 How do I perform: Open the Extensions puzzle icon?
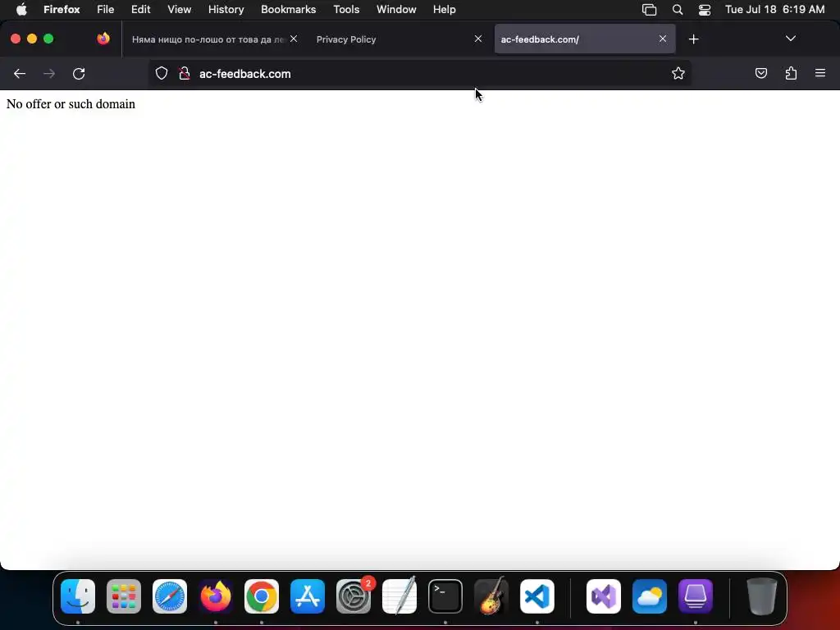click(791, 73)
